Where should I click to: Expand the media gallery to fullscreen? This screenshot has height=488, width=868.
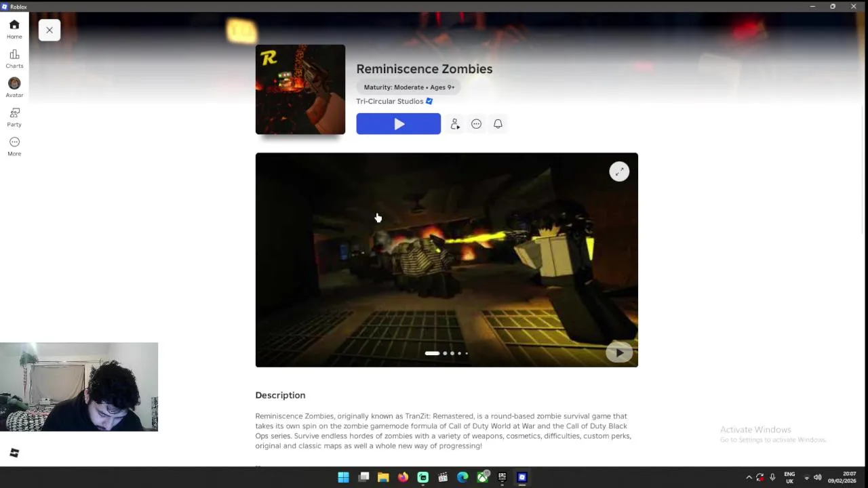[x=619, y=171]
